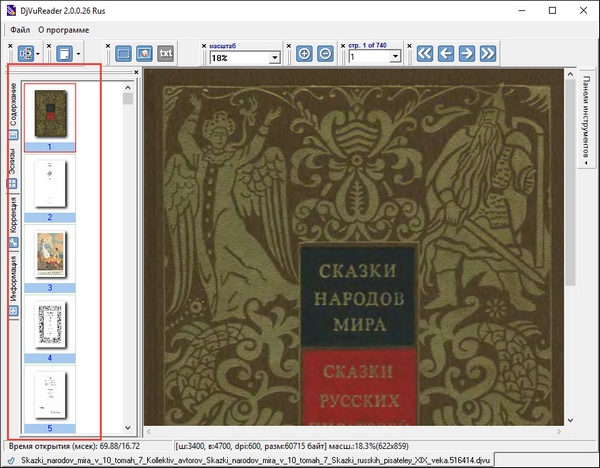Click the Время открытия status text
The image size is (600, 468).
74,446
